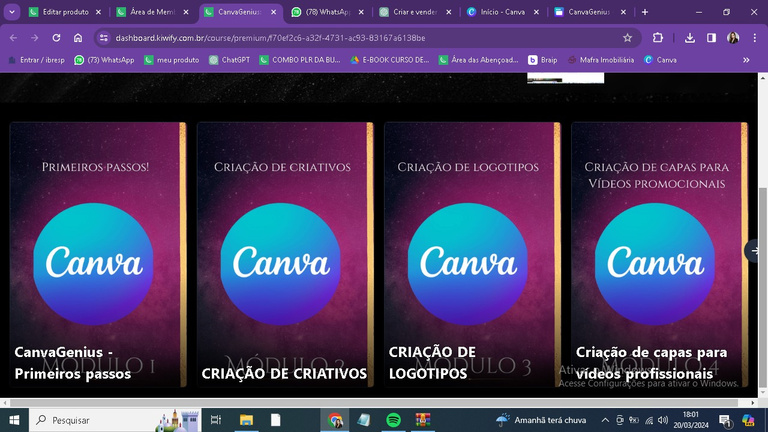768x432 pixels.
Task: Open the Windows Start menu
Action: tap(14, 420)
